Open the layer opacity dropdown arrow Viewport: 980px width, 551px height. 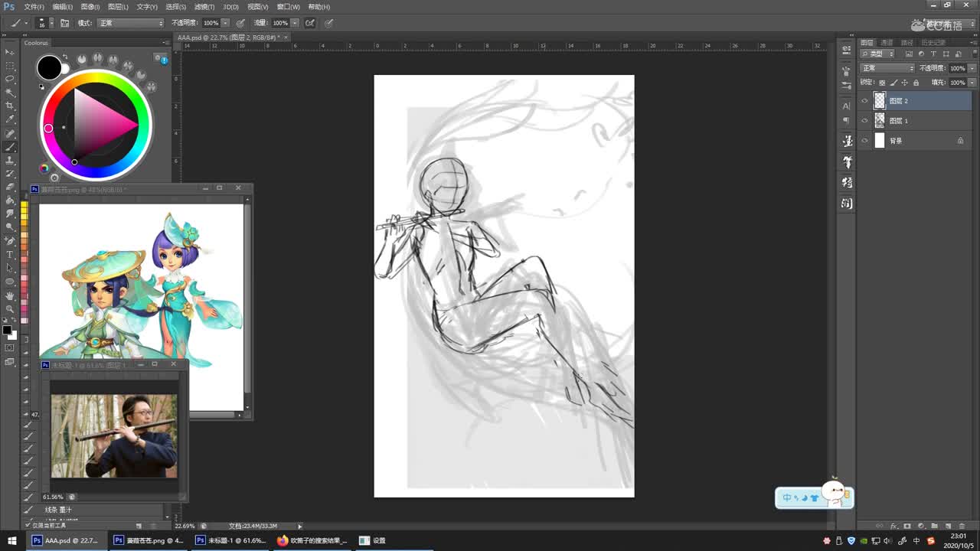click(x=972, y=68)
